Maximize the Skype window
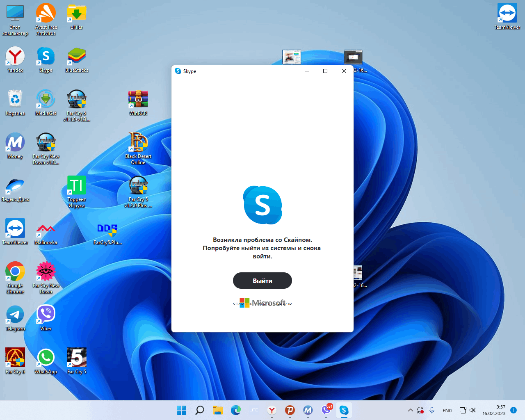Viewport: 525px width, 420px height. coord(325,71)
